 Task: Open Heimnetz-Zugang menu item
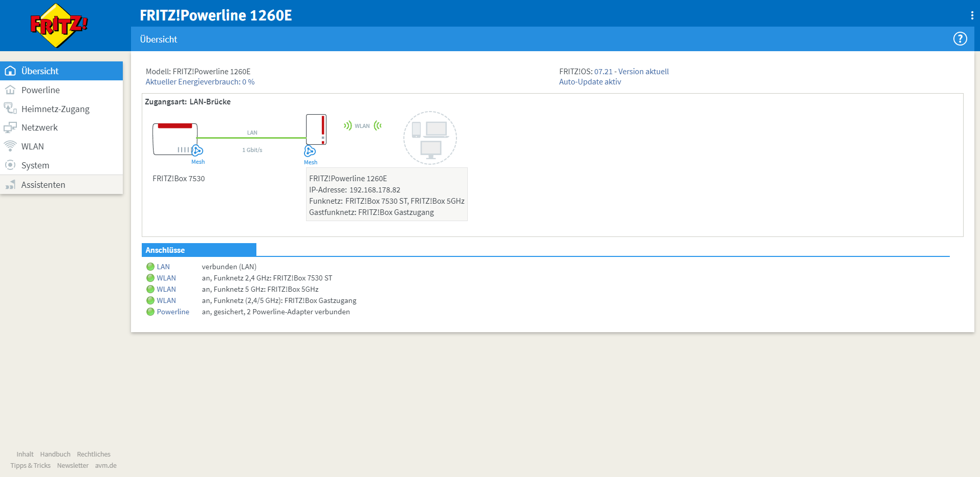61,109
